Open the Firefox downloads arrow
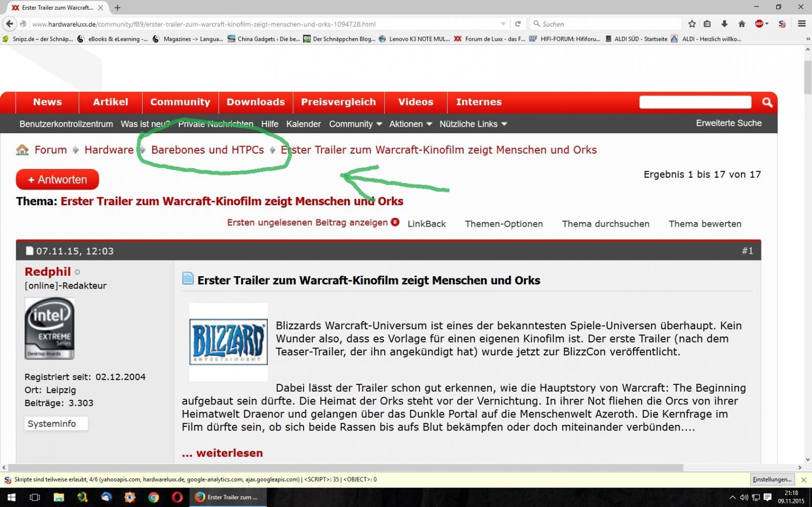Viewport: 812px width, 507px height. pyautogui.click(x=725, y=24)
